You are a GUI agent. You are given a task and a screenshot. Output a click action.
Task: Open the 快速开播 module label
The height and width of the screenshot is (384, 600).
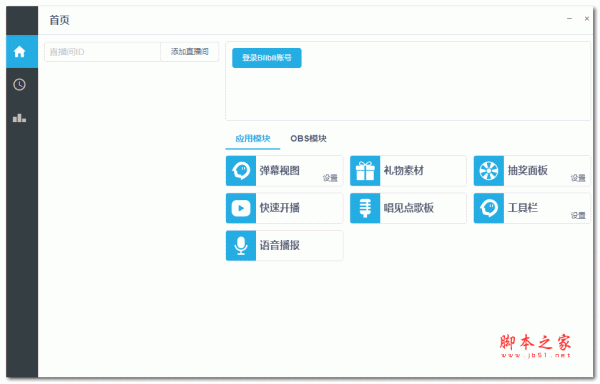[x=280, y=208]
